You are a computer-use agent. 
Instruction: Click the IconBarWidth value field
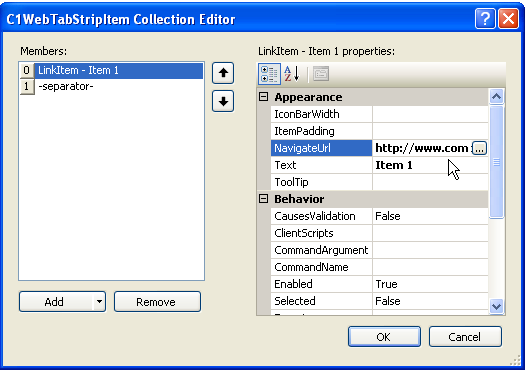(x=430, y=114)
